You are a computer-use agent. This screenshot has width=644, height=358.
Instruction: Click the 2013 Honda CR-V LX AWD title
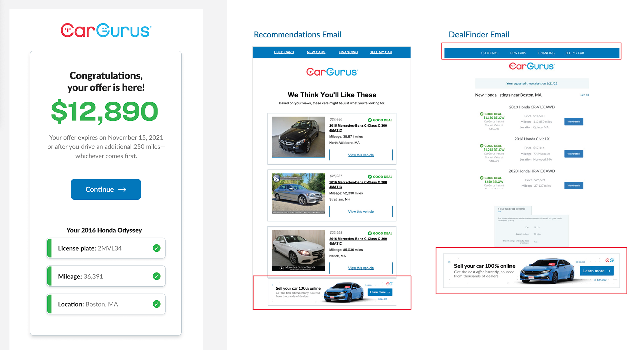click(532, 107)
